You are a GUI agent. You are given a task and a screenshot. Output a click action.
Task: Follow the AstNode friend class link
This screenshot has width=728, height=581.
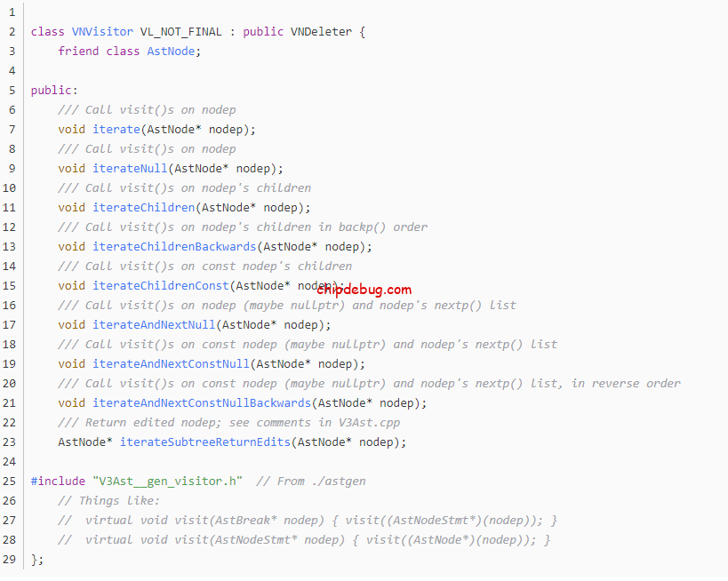pyautogui.click(x=170, y=51)
